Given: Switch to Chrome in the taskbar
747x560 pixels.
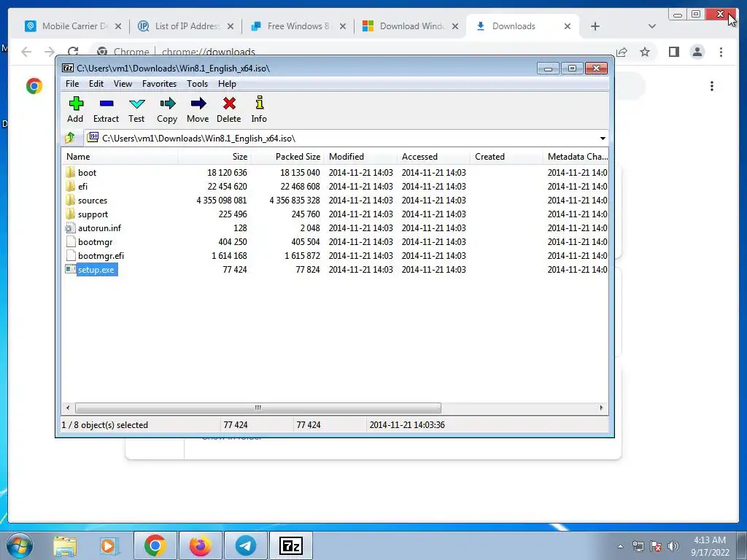Looking at the screenshot, I should click(155, 545).
